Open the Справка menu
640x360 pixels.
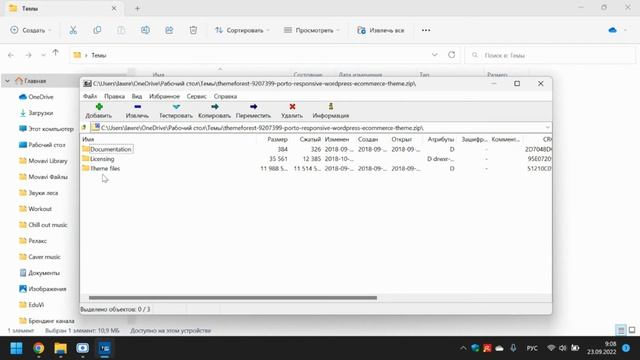click(x=225, y=96)
